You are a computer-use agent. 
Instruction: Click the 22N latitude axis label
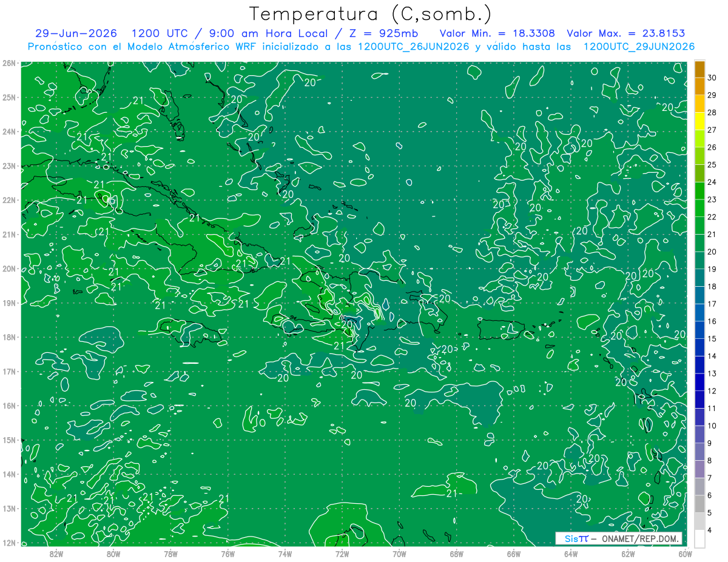[9, 200]
